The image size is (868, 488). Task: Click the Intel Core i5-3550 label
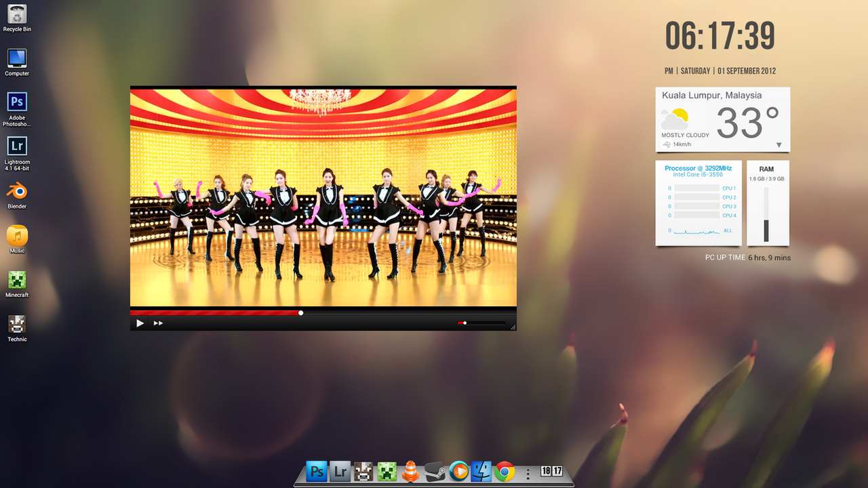point(698,175)
